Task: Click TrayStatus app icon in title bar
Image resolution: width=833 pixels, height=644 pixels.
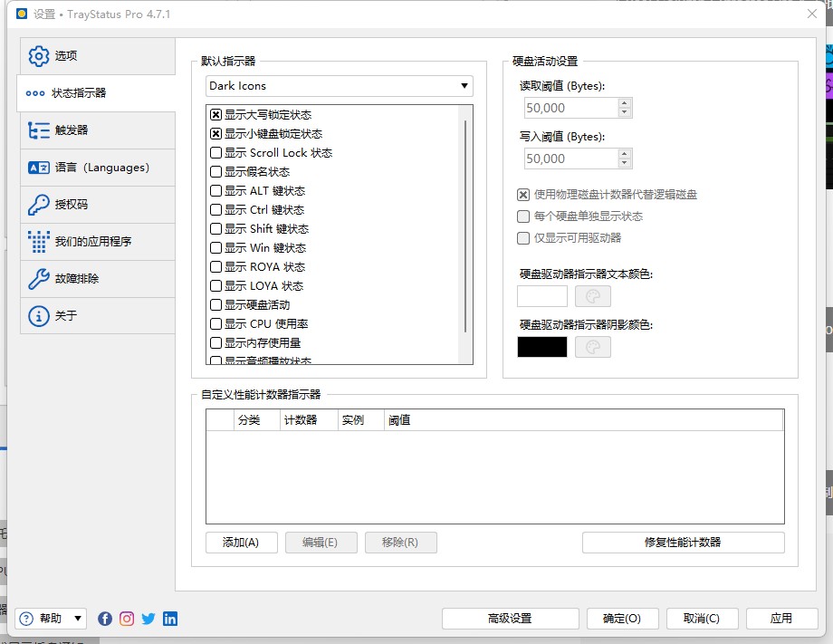Action: pyautogui.click(x=21, y=14)
